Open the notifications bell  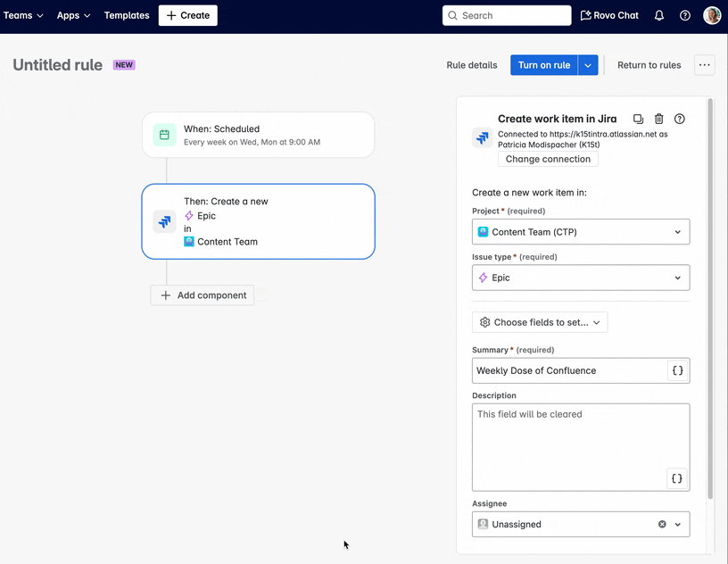[658, 15]
